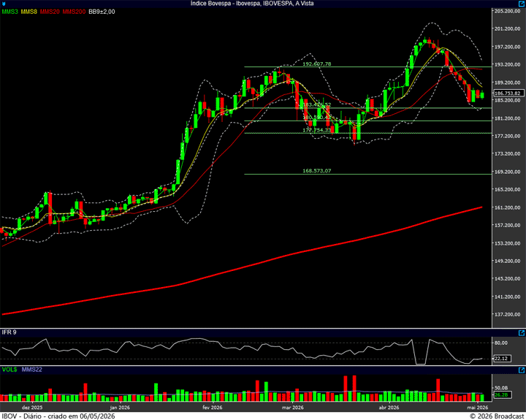
Task: Select the MMS20 moving average label
Action: 50,12
